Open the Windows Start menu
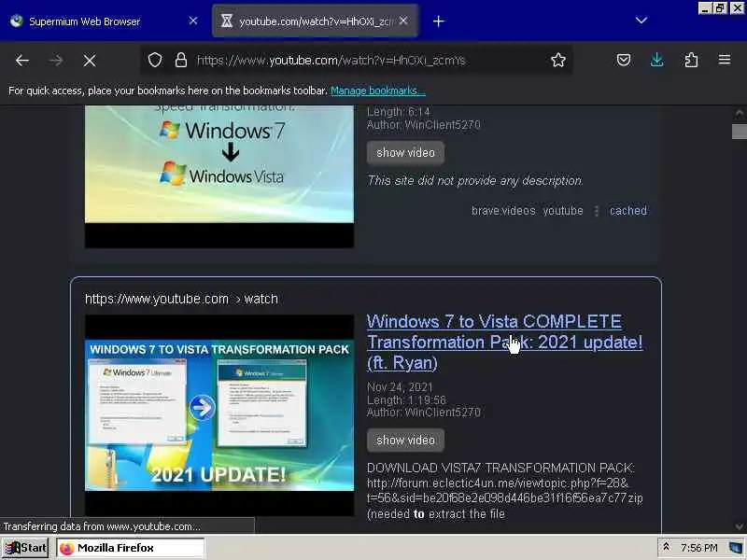This screenshot has height=560, width=747. (25, 548)
